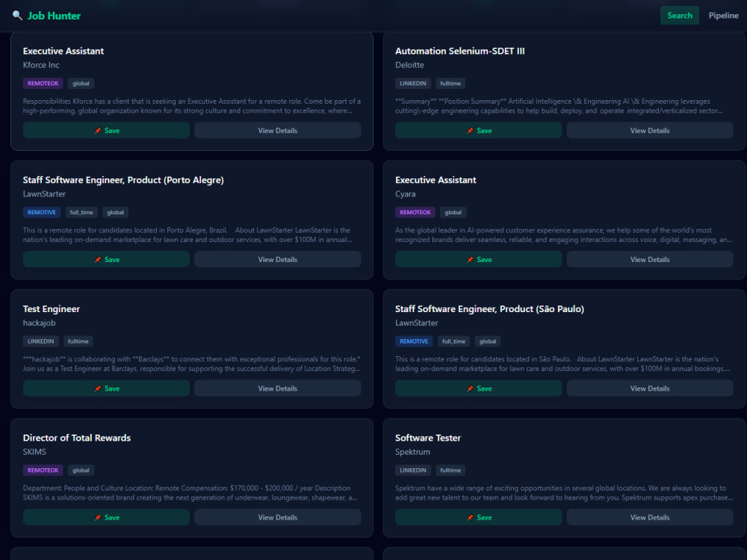Open the Director of Total Rewards title
Viewport: 747px width, 560px height.
pos(77,438)
